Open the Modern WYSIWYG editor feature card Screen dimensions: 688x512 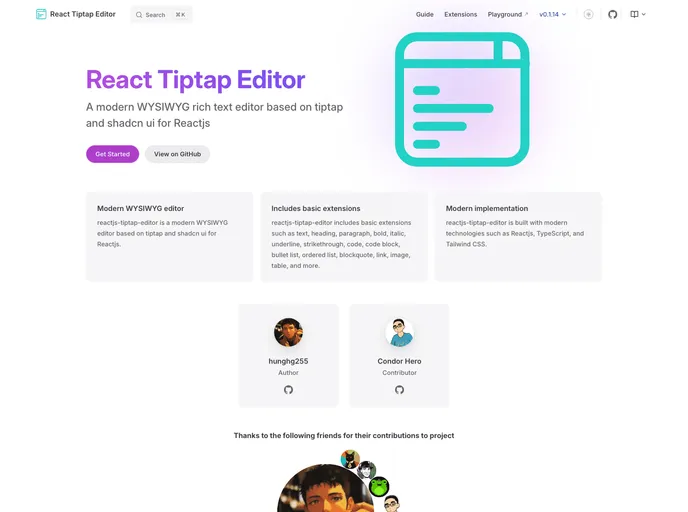tap(169, 236)
